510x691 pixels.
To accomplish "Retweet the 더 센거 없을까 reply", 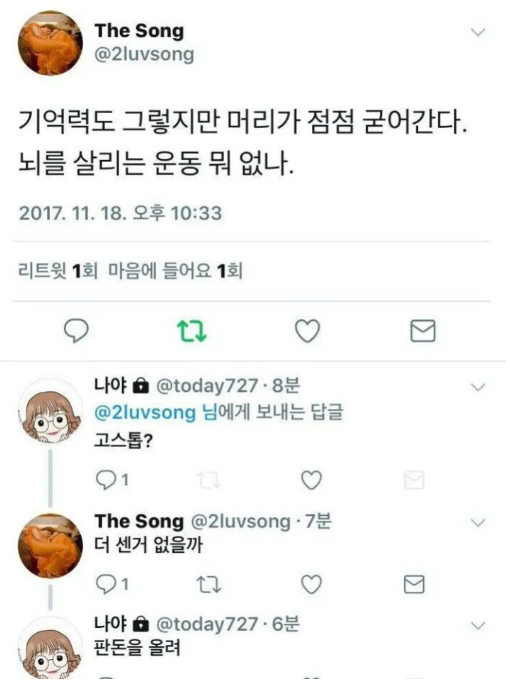I will pyautogui.click(x=208, y=585).
